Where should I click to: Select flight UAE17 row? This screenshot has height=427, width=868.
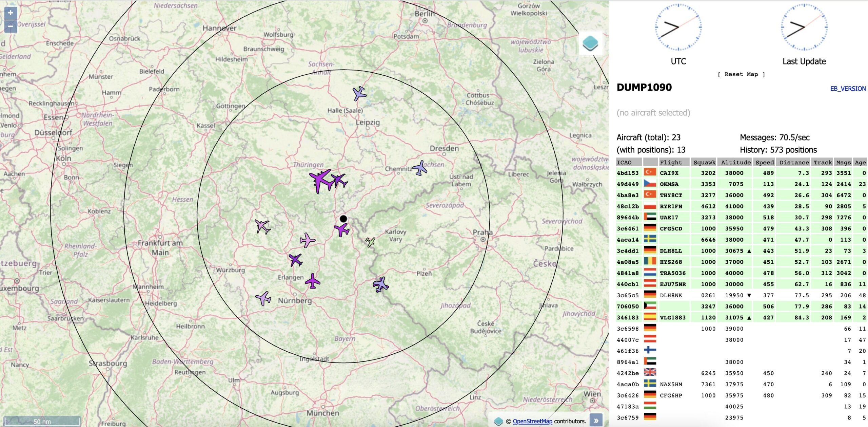[741, 217]
